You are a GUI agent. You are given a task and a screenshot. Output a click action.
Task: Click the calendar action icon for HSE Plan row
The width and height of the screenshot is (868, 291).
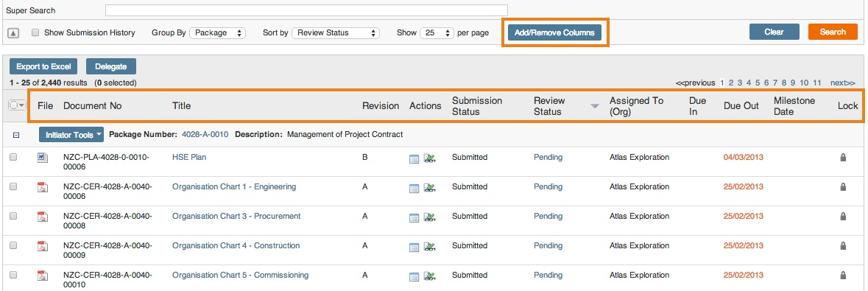coord(414,159)
